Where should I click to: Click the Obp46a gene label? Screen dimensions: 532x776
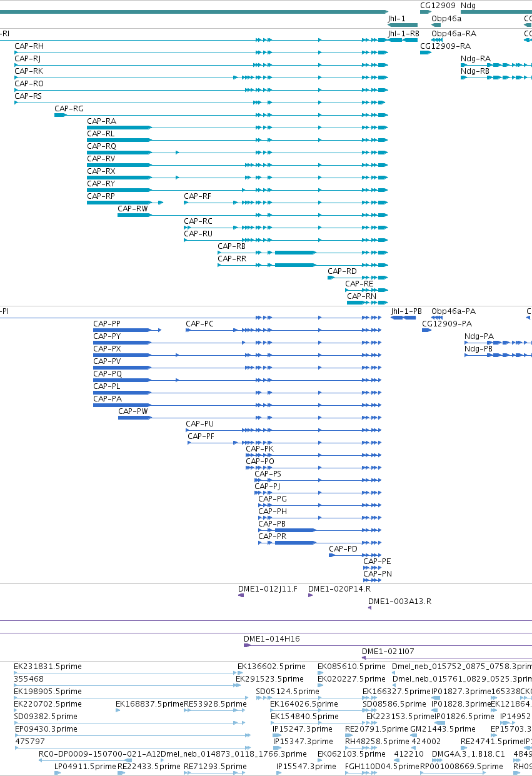coord(446,19)
